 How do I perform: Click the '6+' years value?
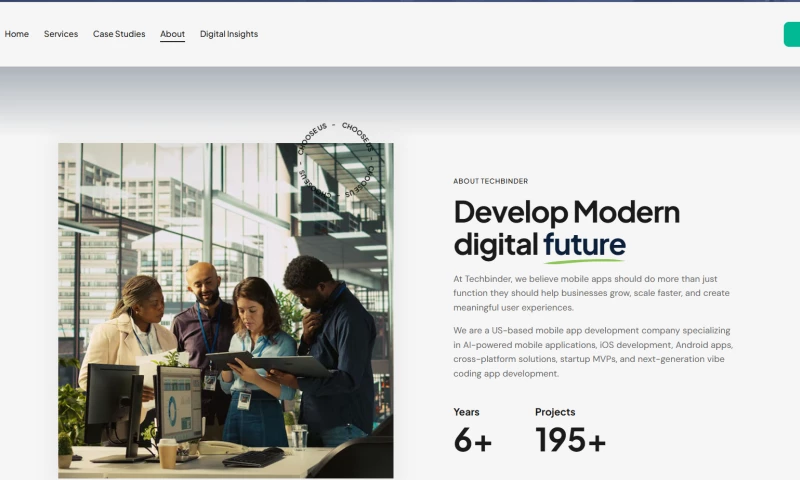tap(472, 440)
